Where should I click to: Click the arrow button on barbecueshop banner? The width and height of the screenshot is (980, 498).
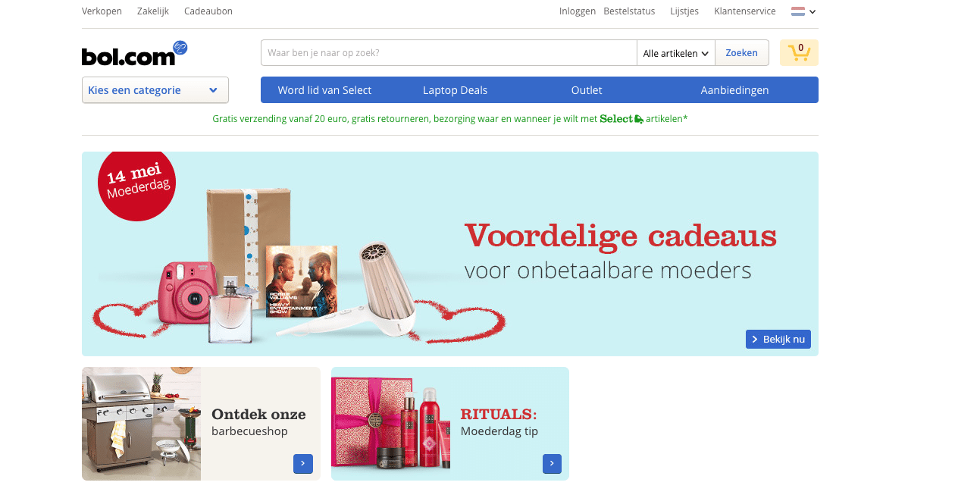(x=302, y=463)
